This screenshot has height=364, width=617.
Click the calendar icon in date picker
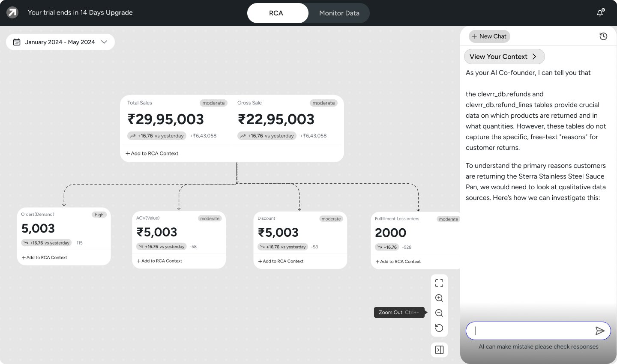17,42
